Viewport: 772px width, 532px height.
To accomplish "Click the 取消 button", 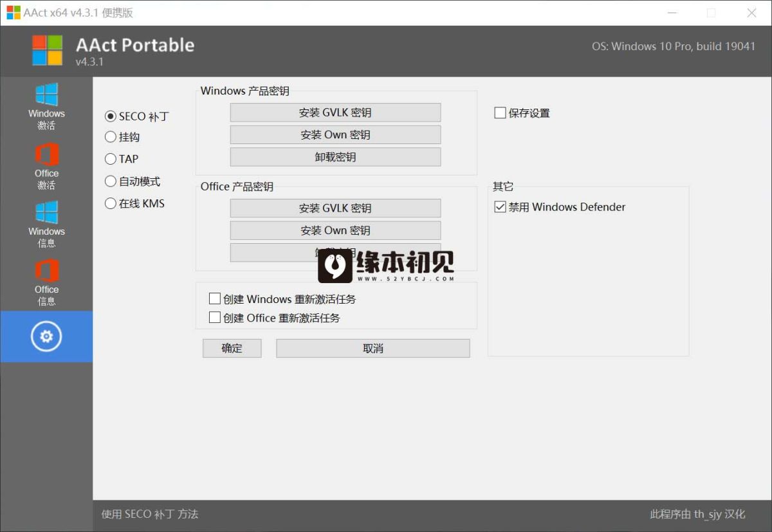I will coord(373,348).
